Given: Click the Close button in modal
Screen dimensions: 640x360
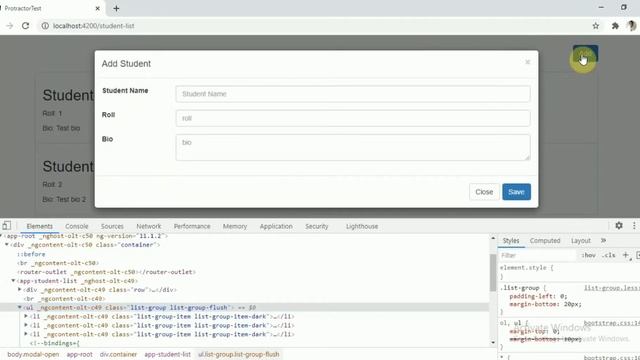Looking at the screenshot, I should coord(484,192).
